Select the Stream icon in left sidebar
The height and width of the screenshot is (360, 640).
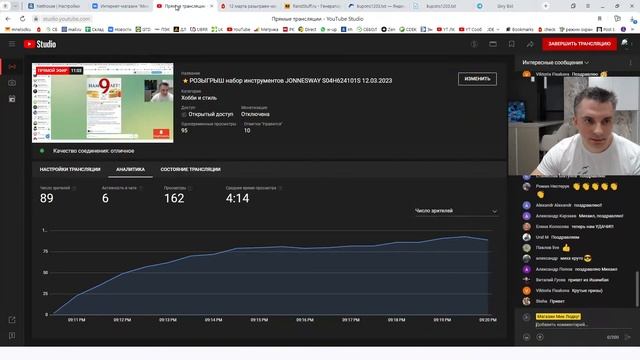(x=12, y=67)
